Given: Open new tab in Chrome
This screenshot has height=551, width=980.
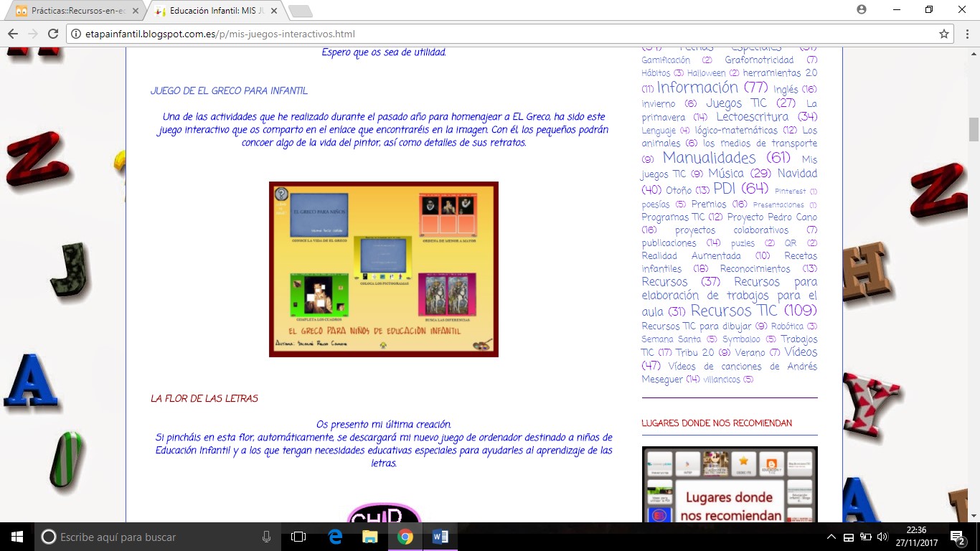Looking at the screenshot, I should pyautogui.click(x=300, y=11).
